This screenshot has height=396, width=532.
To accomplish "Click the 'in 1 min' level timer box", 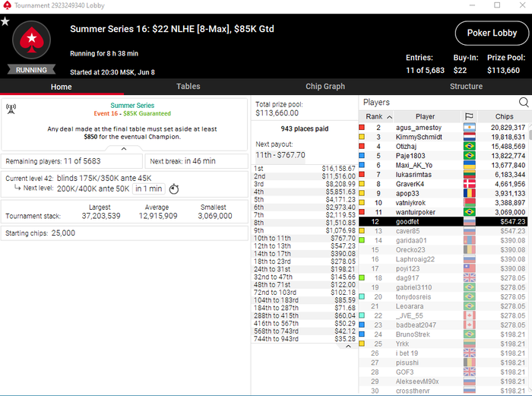I will click(x=149, y=188).
